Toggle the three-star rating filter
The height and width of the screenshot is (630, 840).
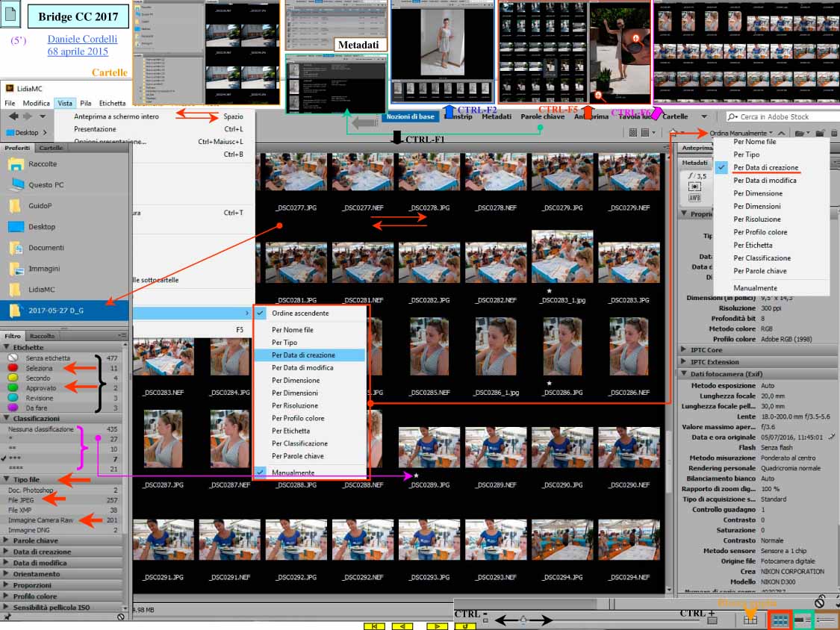[15, 458]
